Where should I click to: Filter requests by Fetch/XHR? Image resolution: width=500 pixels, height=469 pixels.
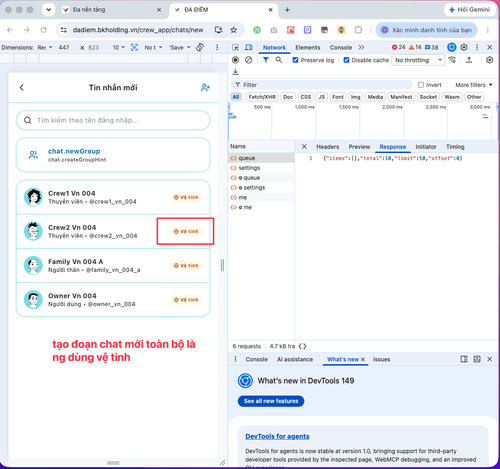pos(262,97)
